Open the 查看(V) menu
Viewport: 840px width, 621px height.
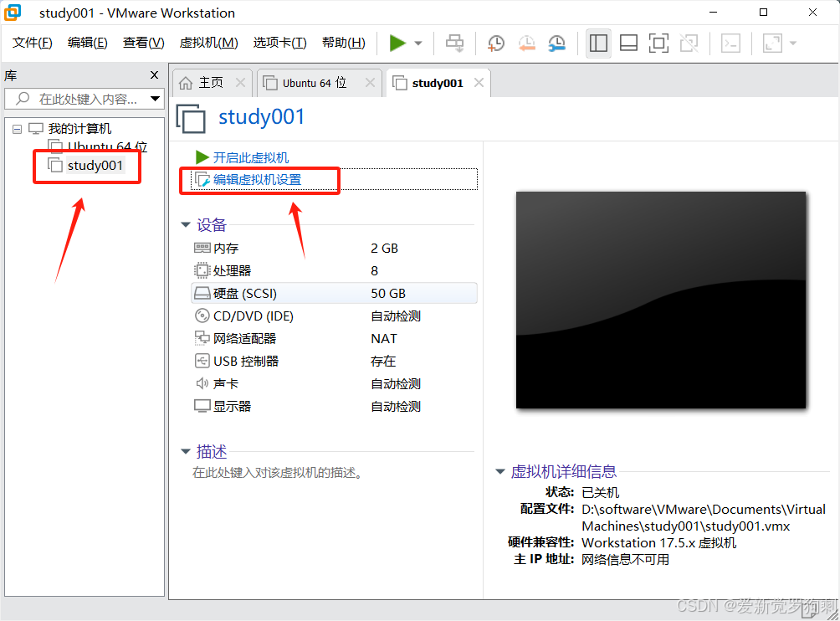(143, 43)
